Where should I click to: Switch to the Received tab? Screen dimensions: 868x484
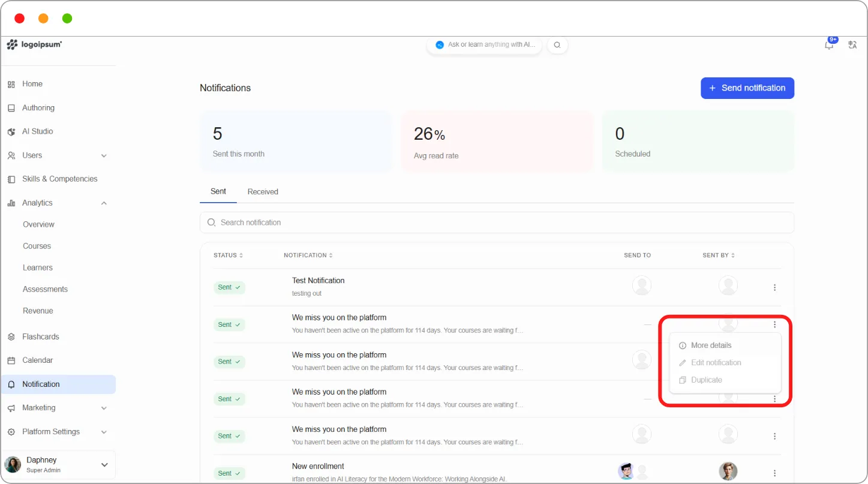[263, 192]
